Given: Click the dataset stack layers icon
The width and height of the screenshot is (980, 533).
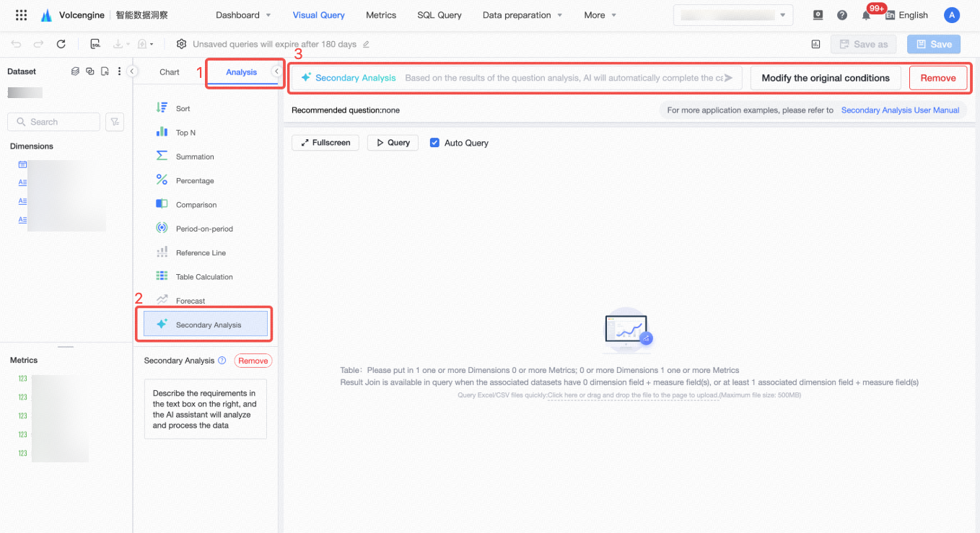Looking at the screenshot, I should tap(75, 71).
